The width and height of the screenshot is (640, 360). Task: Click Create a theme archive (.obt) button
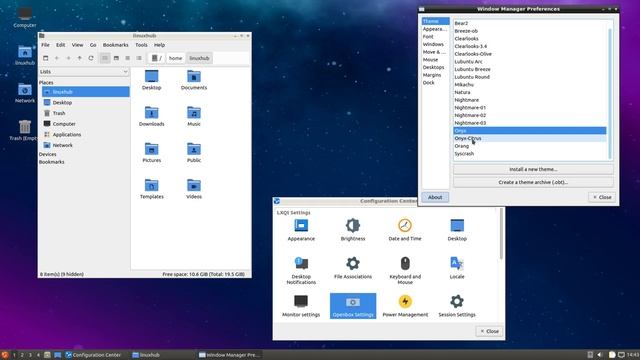(533, 182)
